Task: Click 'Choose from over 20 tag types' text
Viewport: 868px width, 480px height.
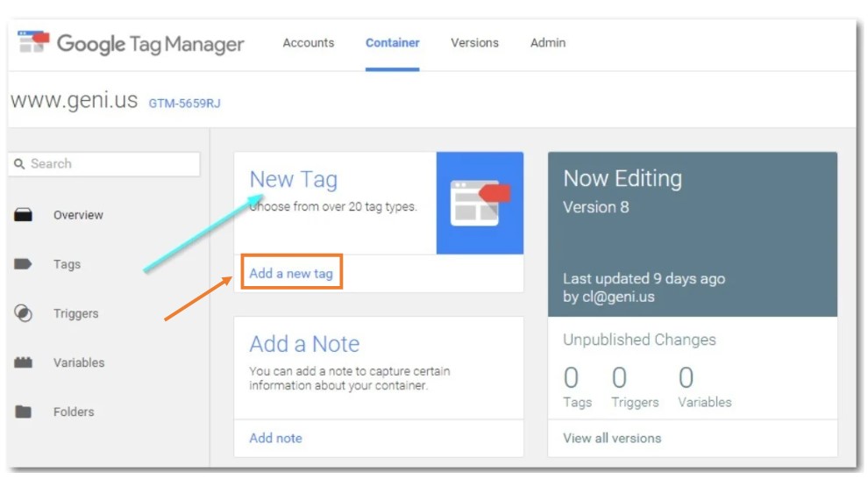Action: tap(332, 207)
